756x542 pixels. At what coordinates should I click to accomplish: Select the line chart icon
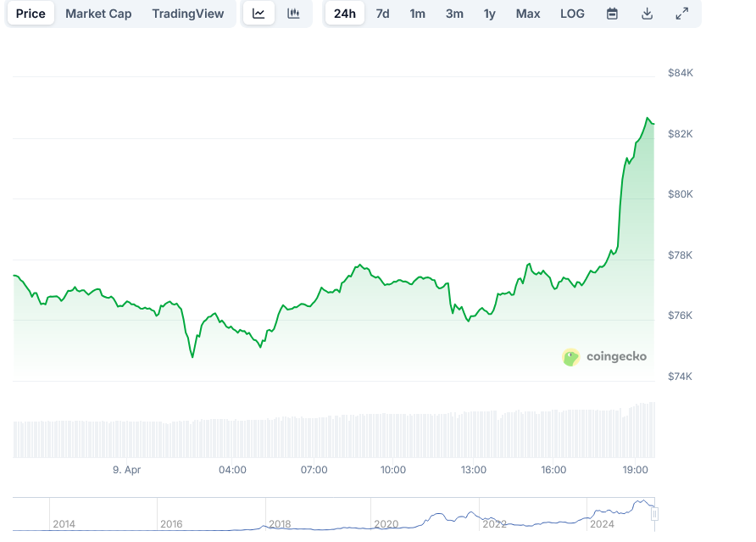(x=258, y=14)
